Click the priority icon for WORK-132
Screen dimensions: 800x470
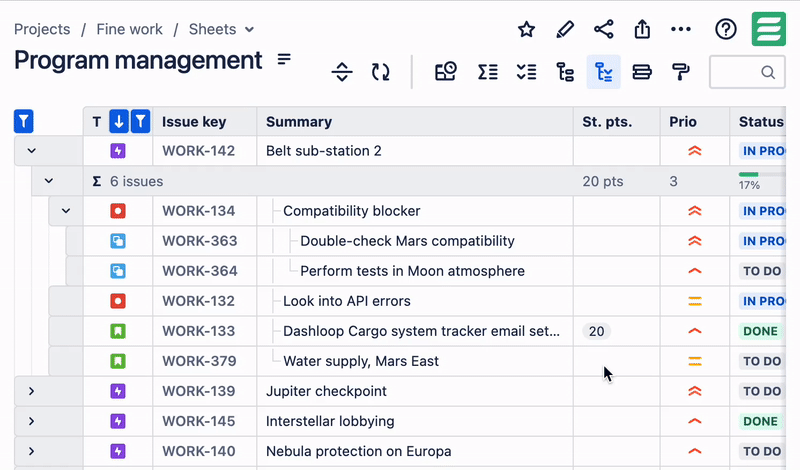pyautogui.click(x=694, y=301)
